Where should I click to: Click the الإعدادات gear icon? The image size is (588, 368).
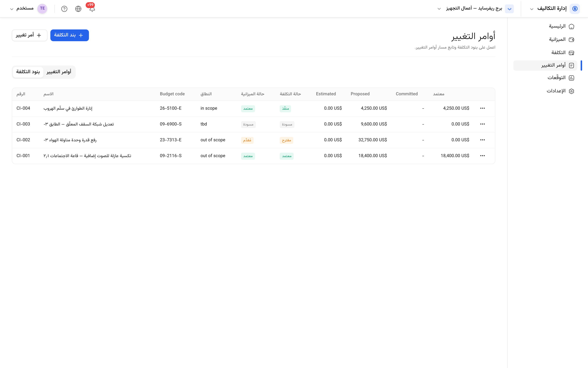(571, 91)
